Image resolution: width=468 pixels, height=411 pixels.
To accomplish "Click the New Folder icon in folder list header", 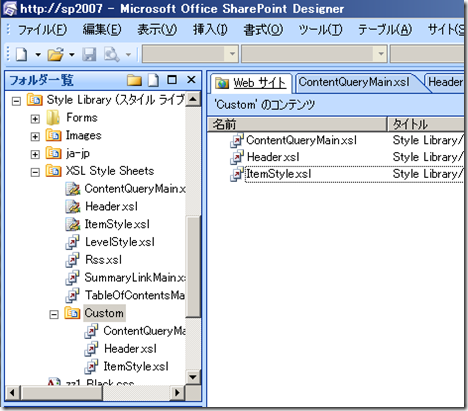I will point(134,80).
